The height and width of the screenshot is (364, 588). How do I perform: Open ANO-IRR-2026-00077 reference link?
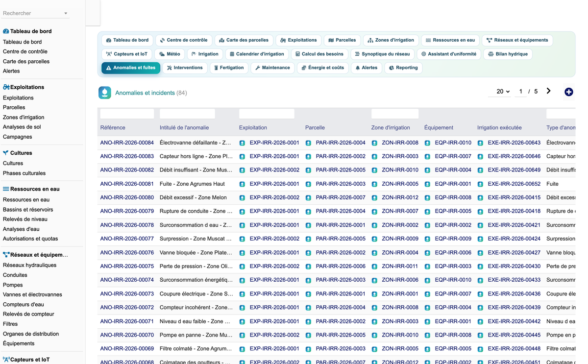[127, 239]
